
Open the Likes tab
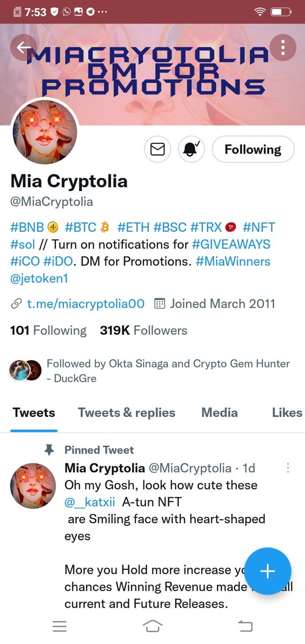(287, 413)
